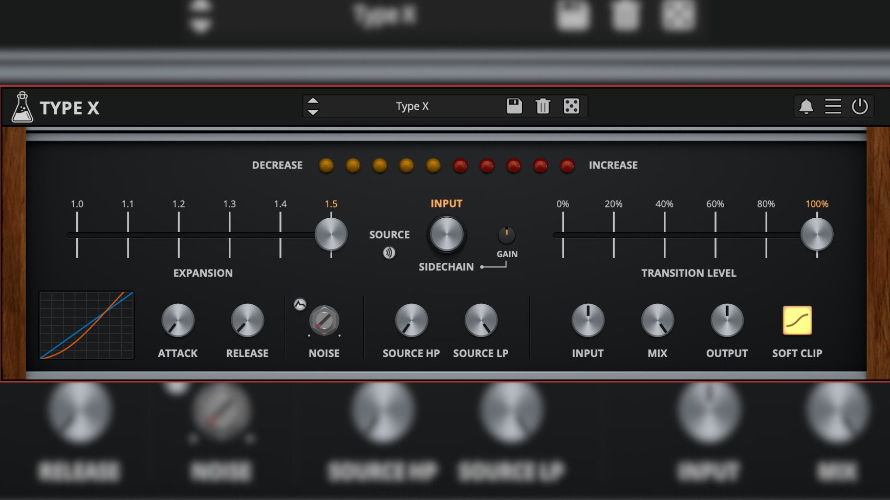Click the source listen ear icon
The height and width of the screenshot is (500, 890).
click(389, 252)
